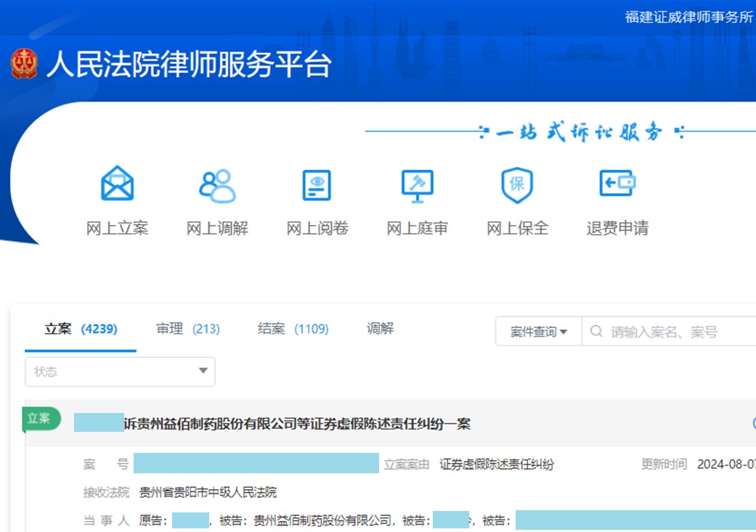This screenshot has width=756, height=532.
Task: Open the 状态 filter dropdown
Action: 120,372
